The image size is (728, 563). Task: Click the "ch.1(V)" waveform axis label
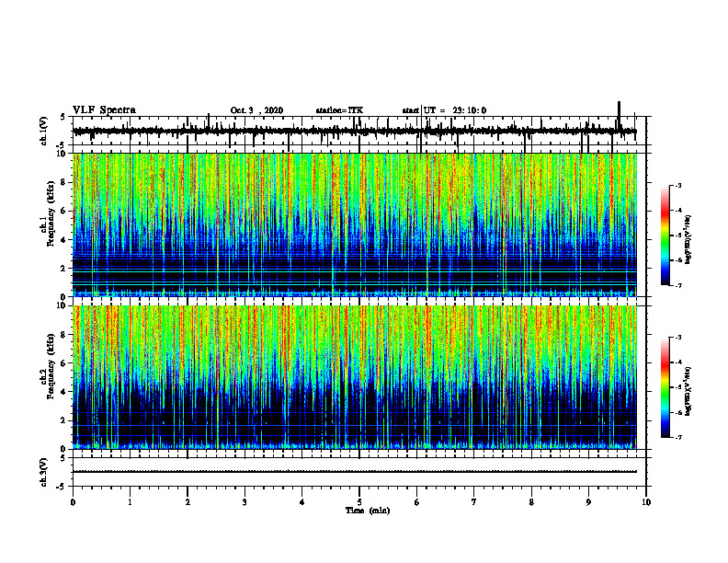tap(43, 131)
